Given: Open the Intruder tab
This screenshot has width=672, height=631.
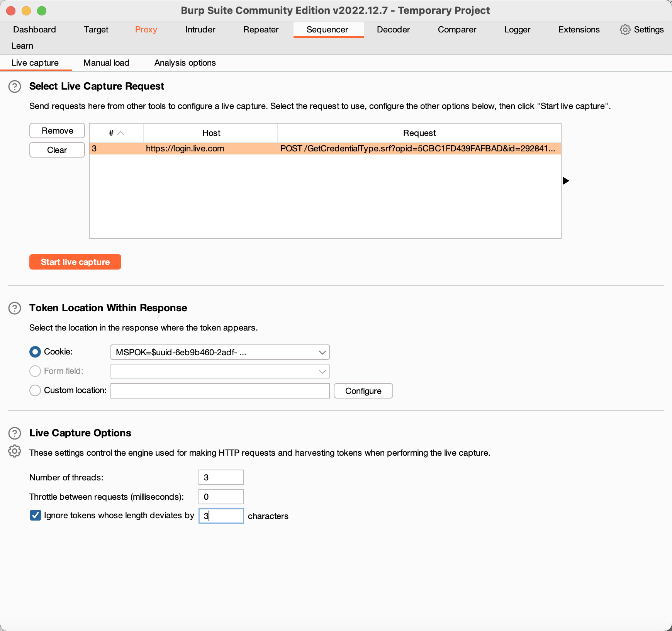Looking at the screenshot, I should tap(200, 30).
